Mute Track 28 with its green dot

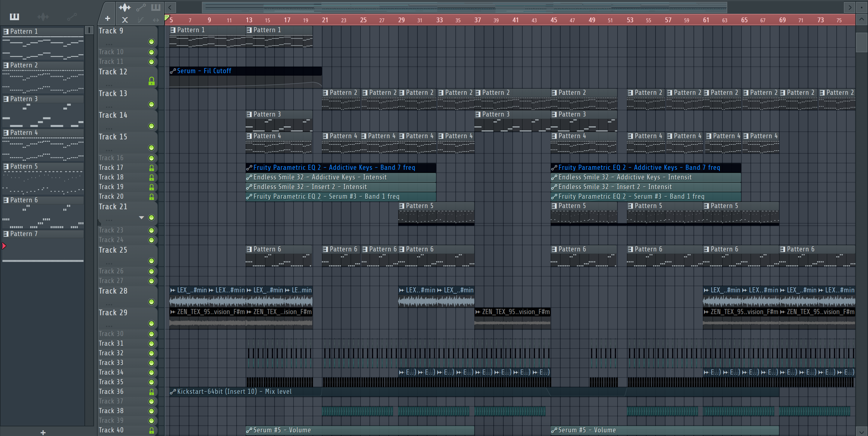[152, 302]
